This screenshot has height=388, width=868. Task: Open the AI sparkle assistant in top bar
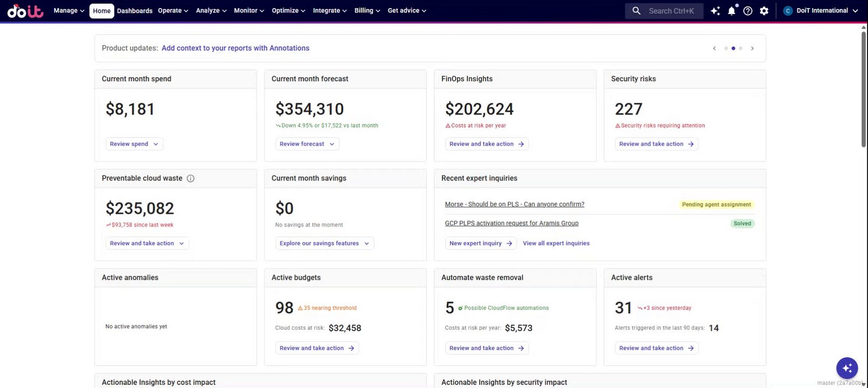[x=715, y=11]
